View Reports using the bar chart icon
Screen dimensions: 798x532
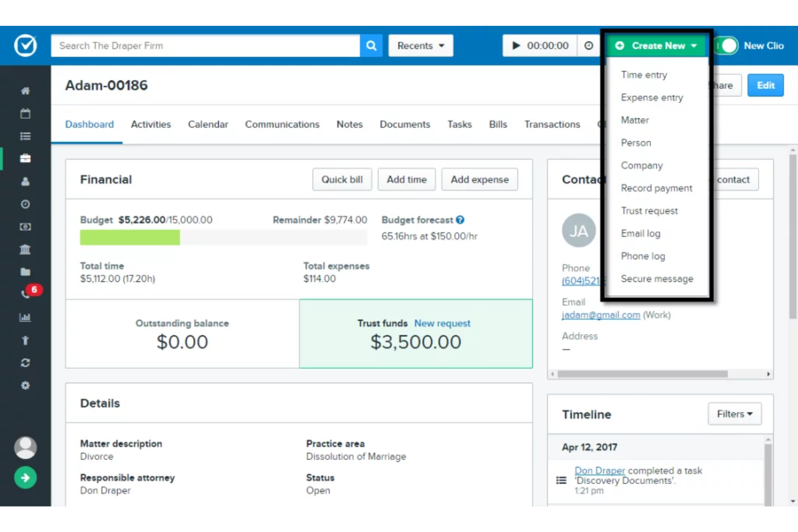[25, 317]
